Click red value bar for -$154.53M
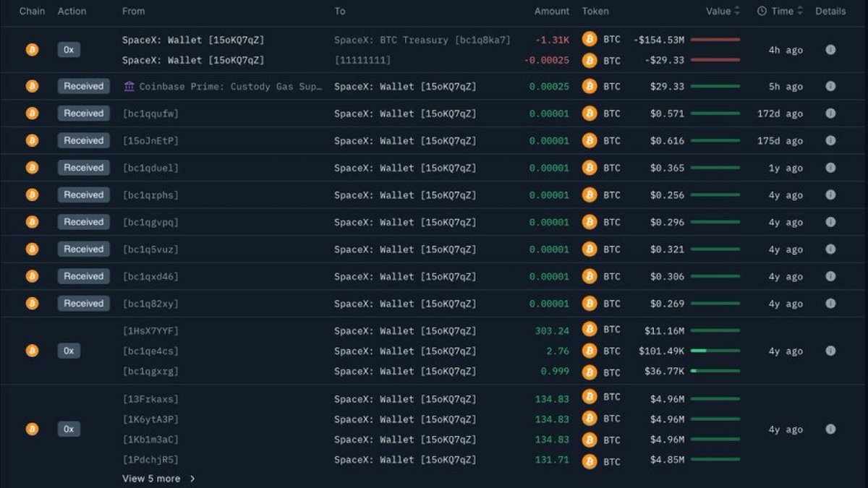 [x=715, y=39]
